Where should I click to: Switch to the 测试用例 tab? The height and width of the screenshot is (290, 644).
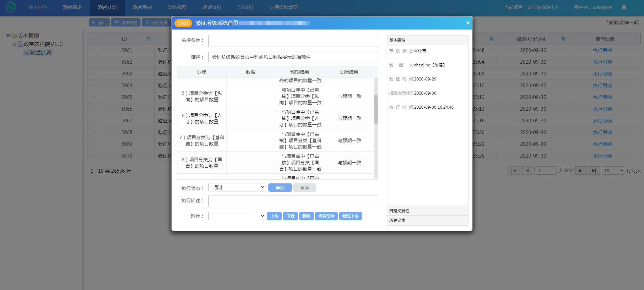coord(142,7)
